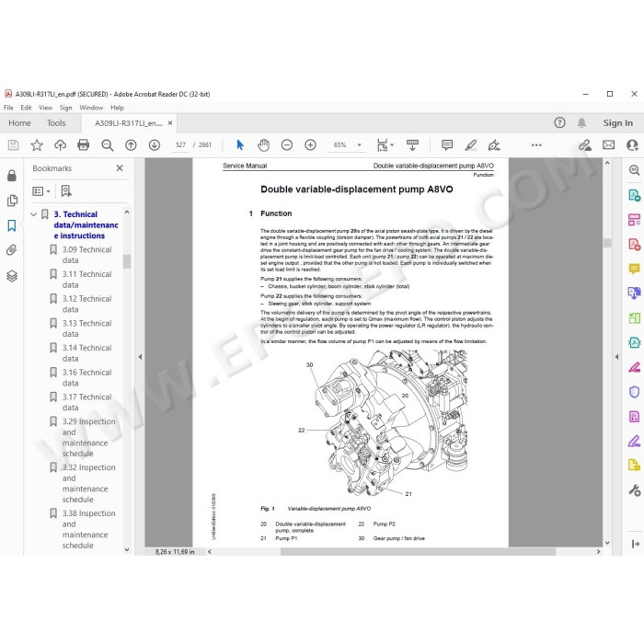Show more tools ellipsis
This screenshot has height=644, width=644.
536,145
